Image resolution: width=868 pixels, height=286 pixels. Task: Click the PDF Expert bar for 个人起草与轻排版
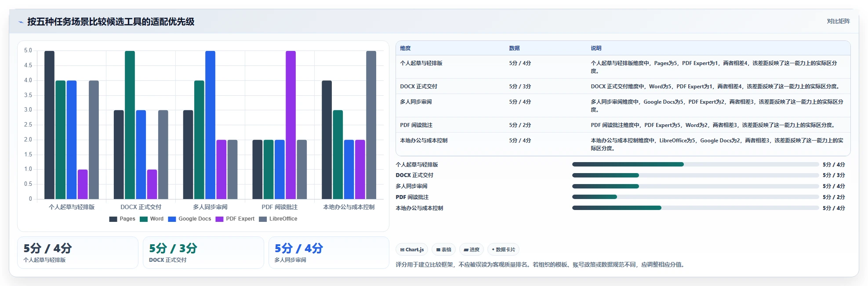coord(83,184)
